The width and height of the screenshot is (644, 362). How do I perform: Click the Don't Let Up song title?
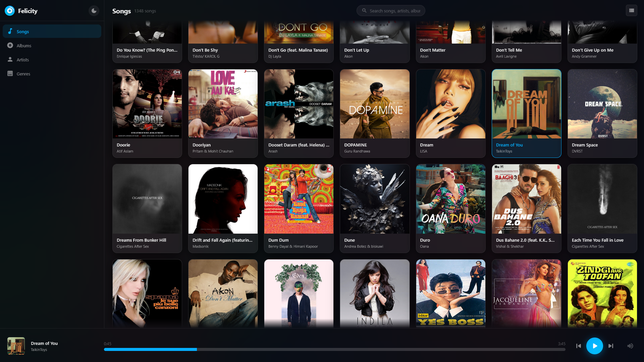pyautogui.click(x=357, y=50)
